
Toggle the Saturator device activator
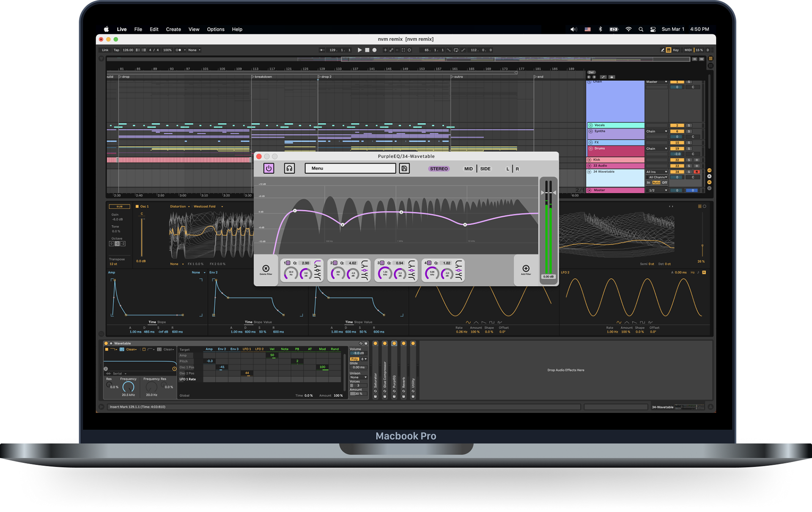click(375, 344)
